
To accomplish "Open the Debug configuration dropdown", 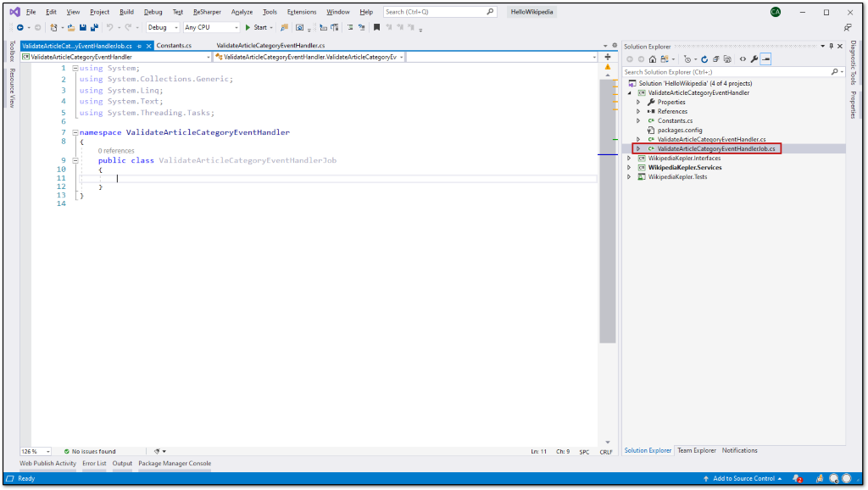I will pos(163,27).
